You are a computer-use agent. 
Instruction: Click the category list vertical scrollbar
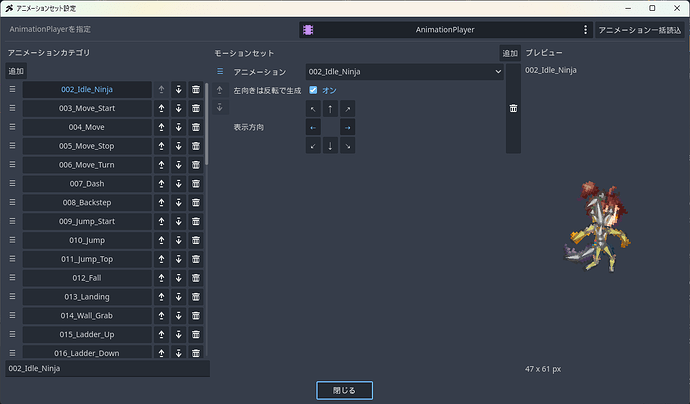click(x=207, y=124)
